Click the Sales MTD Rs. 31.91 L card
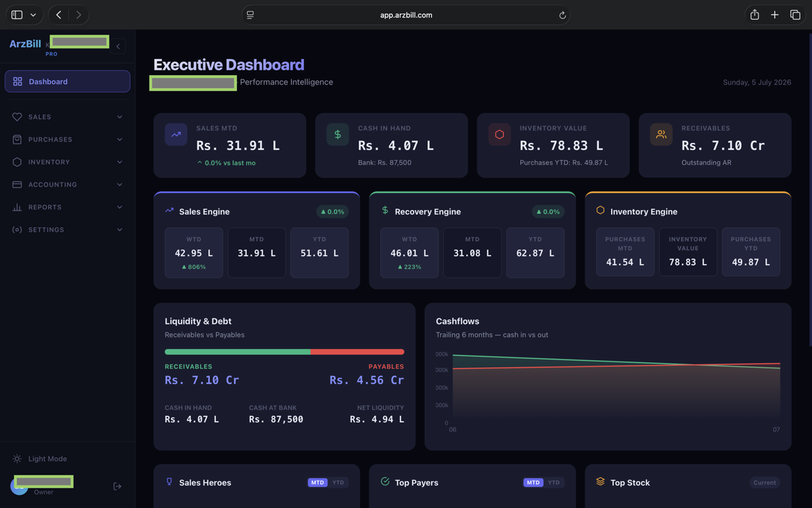This screenshot has width=812, height=508. pos(230,146)
